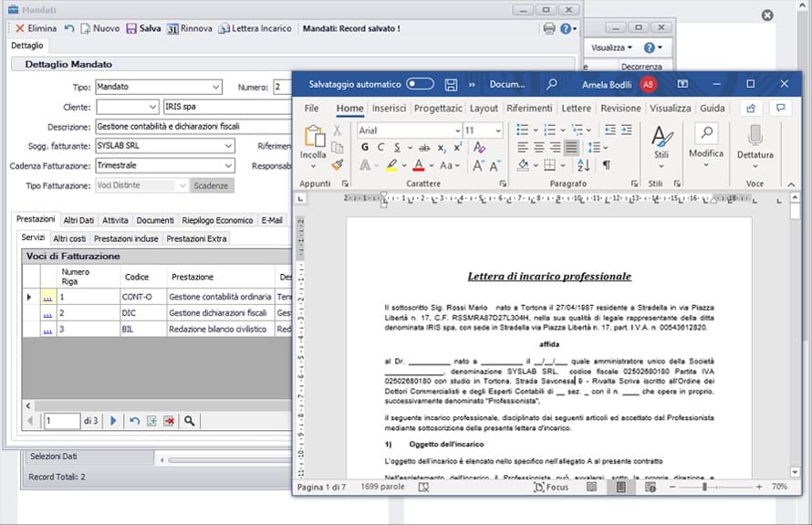This screenshot has height=525, width=812.
Task: Toggle the Salvataggio automatico switch
Action: click(x=420, y=84)
